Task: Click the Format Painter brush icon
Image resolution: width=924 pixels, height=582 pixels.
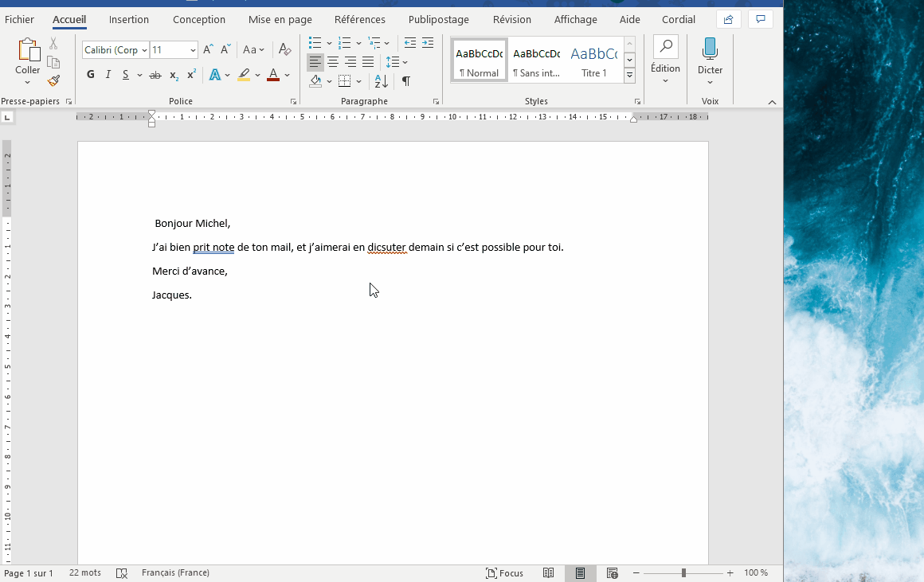Action: (x=53, y=80)
